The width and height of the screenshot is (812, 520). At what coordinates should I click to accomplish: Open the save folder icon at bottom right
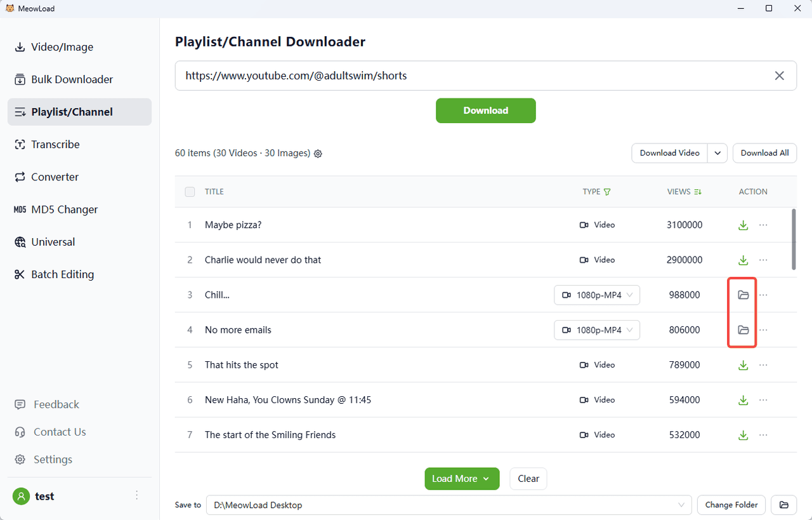pyautogui.click(x=783, y=505)
